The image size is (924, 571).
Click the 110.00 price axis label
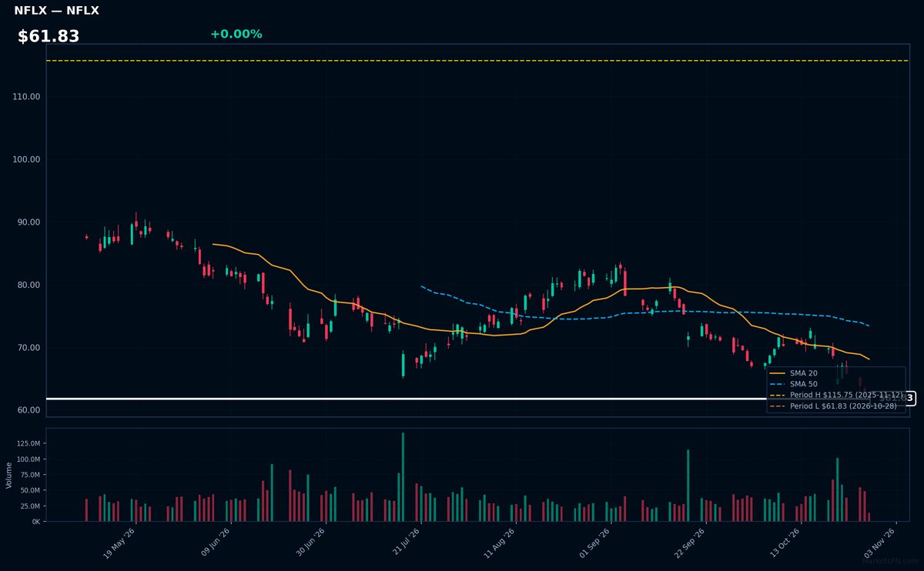tap(26, 97)
